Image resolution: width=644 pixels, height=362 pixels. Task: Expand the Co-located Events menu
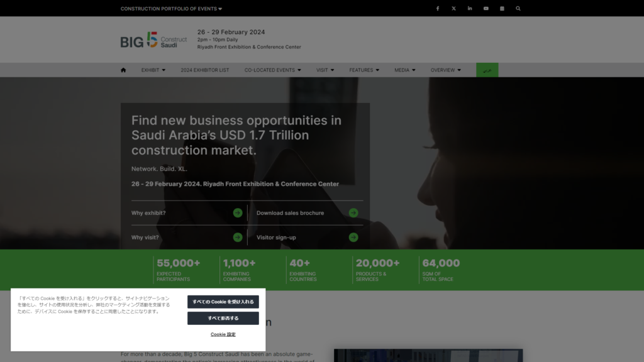pos(273,70)
